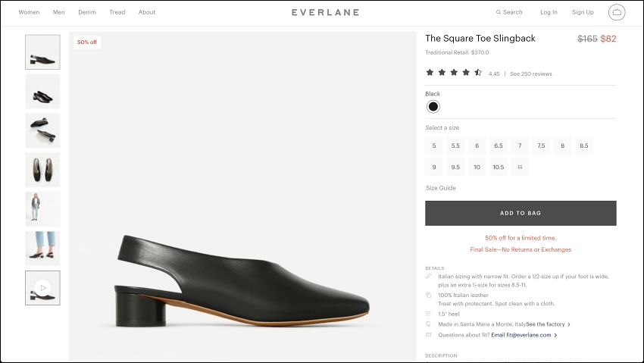Open the About menu

[147, 12]
